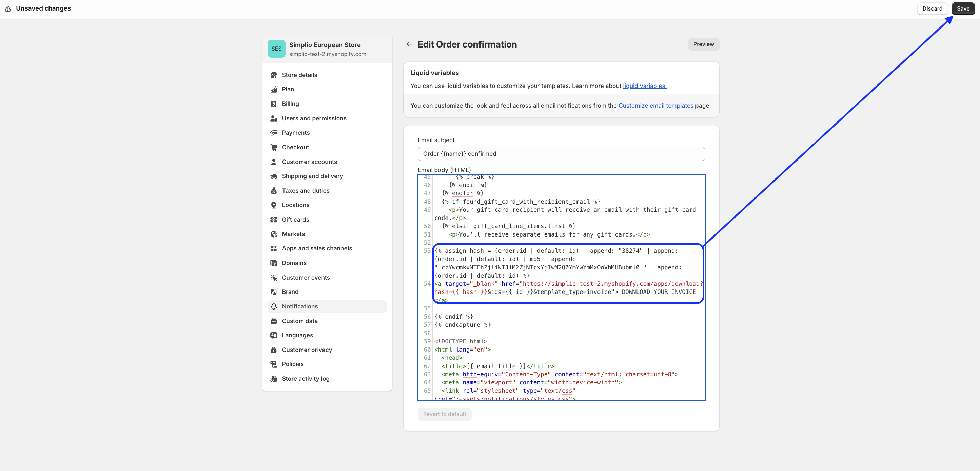Click the SES store avatar badge
980x471 pixels.
point(276,49)
